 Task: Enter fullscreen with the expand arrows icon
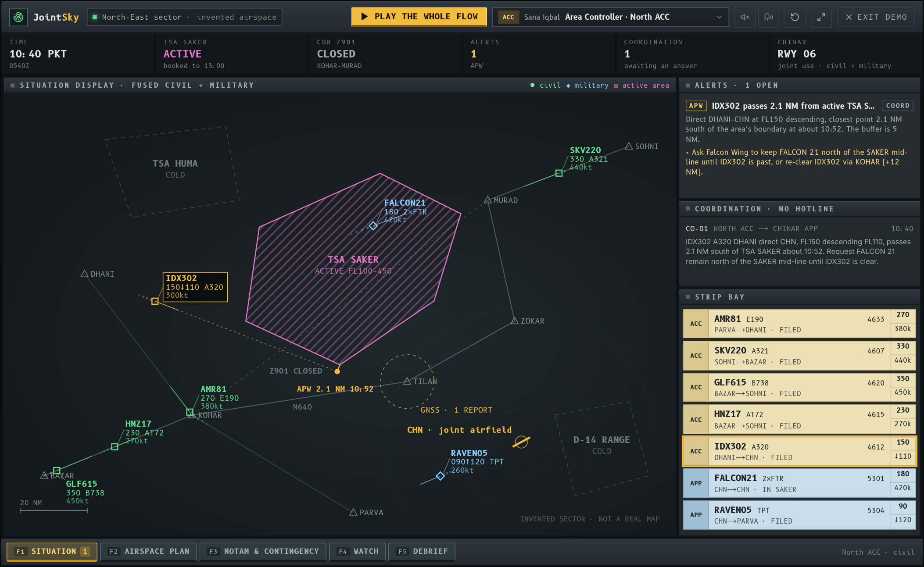click(x=821, y=17)
